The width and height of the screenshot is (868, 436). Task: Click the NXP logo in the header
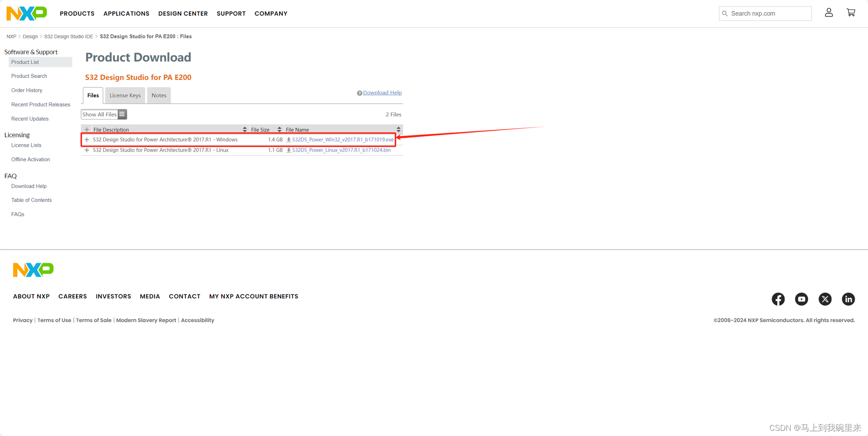[x=26, y=13]
